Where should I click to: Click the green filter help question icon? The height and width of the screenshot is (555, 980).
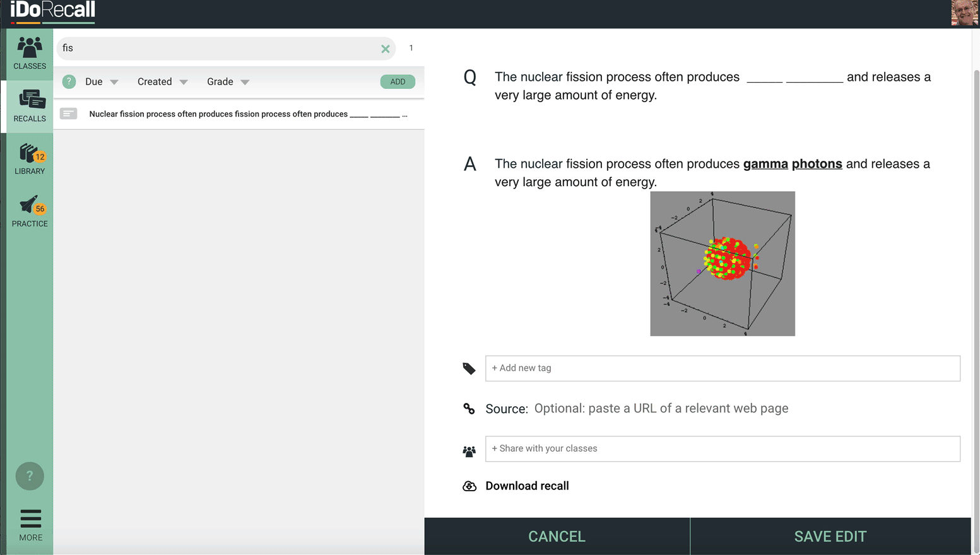point(69,81)
